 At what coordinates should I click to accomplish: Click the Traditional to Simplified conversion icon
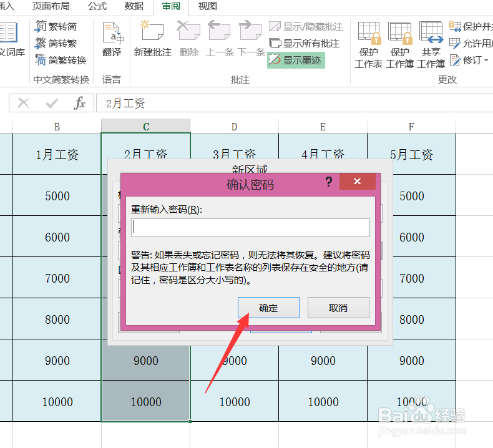tap(41, 26)
